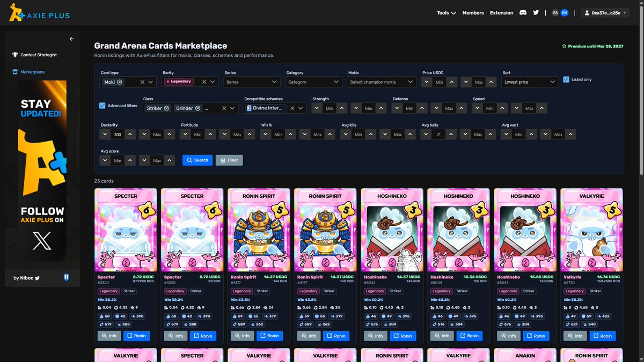644x362 pixels.
Task: Disable the Advanced filters checkbox
Action: click(103, 106)
